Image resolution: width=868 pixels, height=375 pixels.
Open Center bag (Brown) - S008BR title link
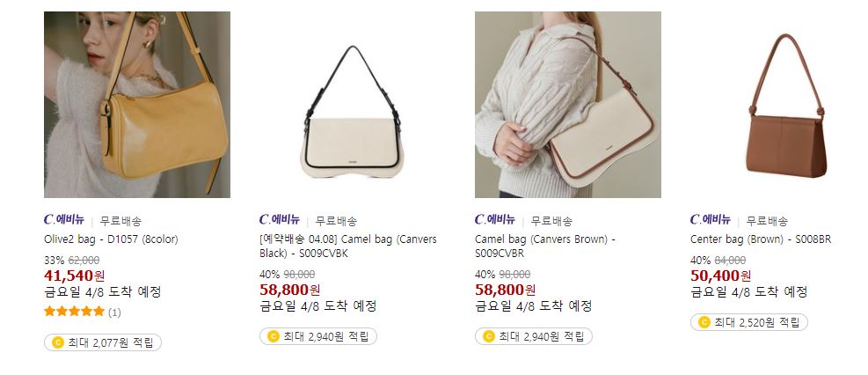pyautogui.click(x=761, y=239)
